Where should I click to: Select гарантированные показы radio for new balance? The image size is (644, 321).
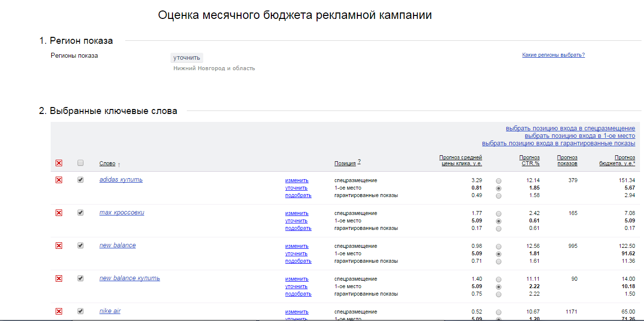point(498,261)
